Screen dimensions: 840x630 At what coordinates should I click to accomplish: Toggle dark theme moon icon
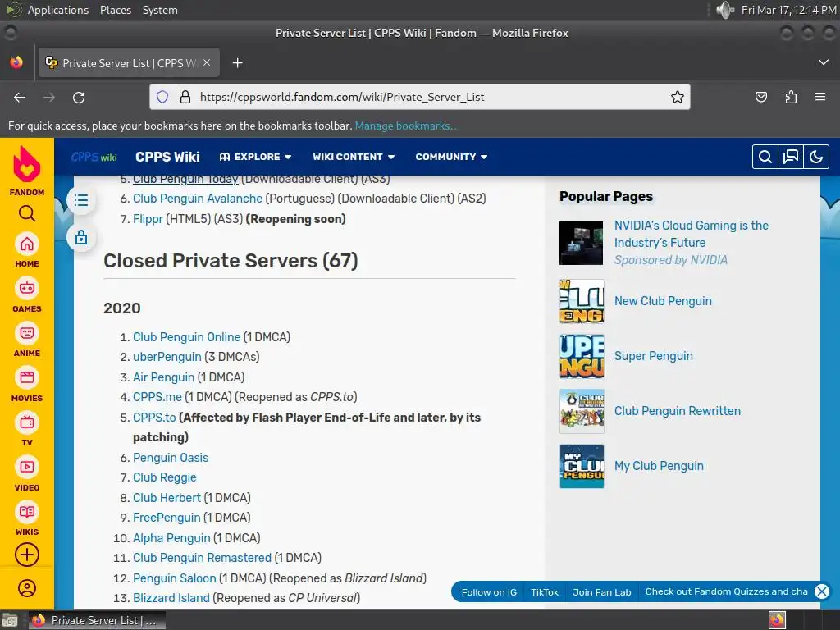point(816,157)
